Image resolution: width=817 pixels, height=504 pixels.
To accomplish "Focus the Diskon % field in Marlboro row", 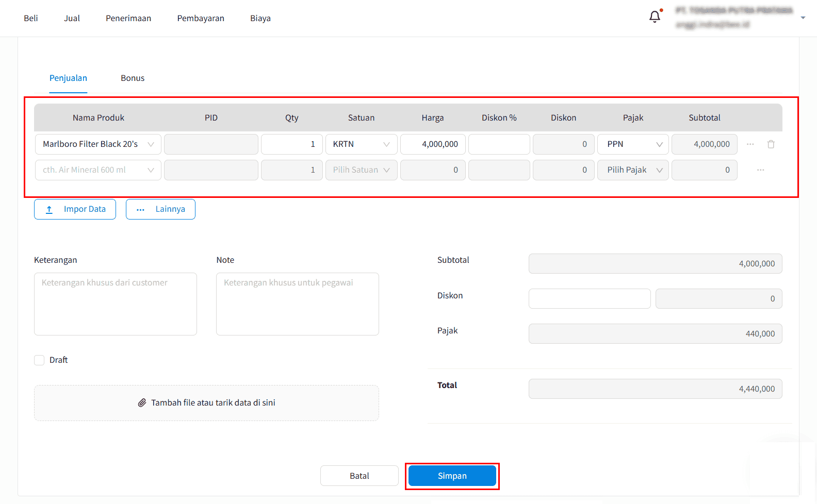I will point(499,144).
